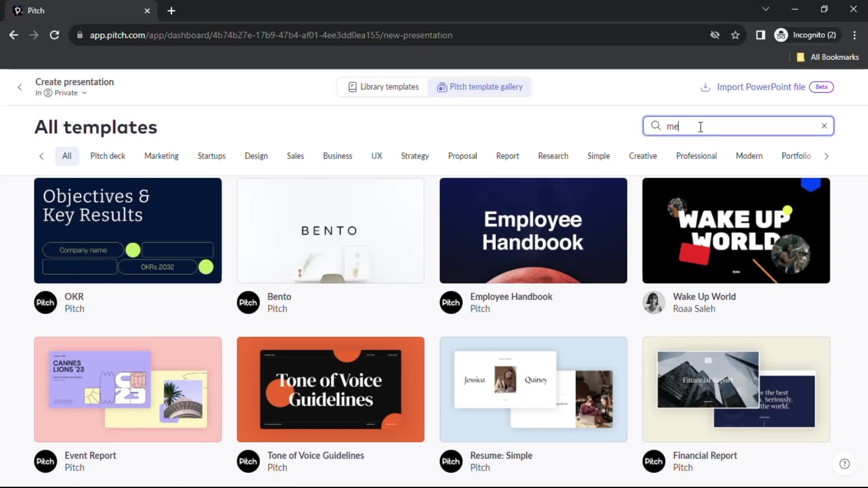Clear the search with the X
The width and height of the screenshot is (868, 488).
(824, 126)
